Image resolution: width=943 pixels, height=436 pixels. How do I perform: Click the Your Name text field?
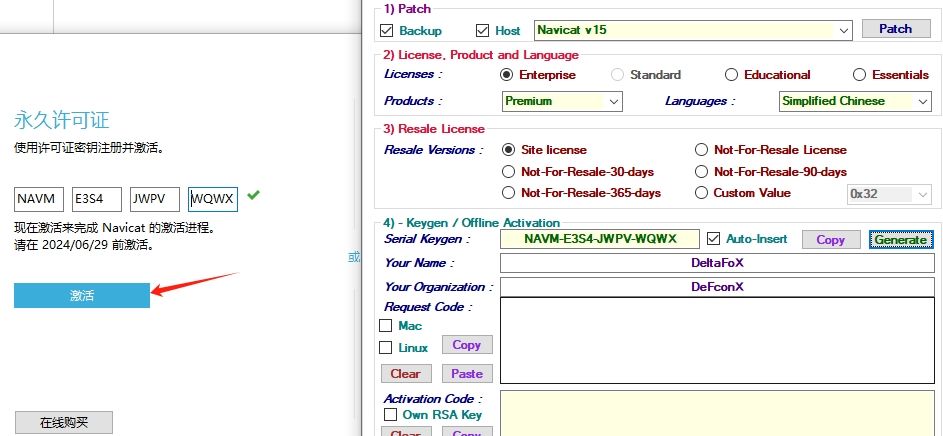717,263
